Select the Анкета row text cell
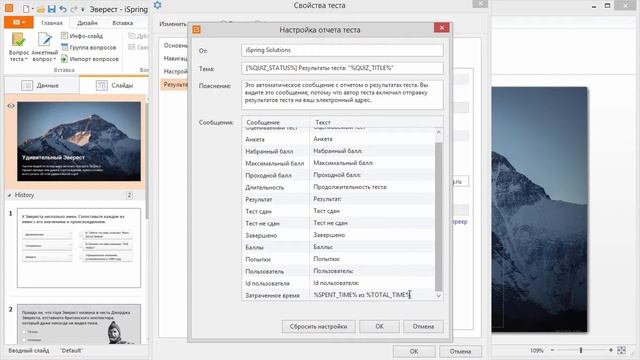 tap(372, 139)
